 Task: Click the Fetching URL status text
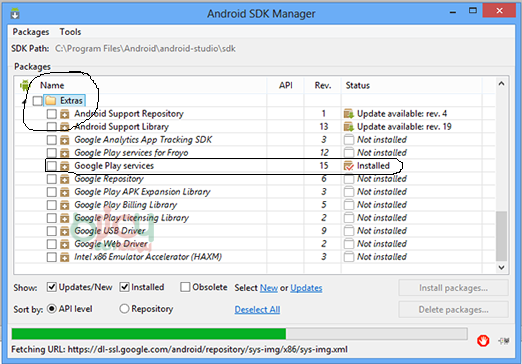click(x=179, y=349)
